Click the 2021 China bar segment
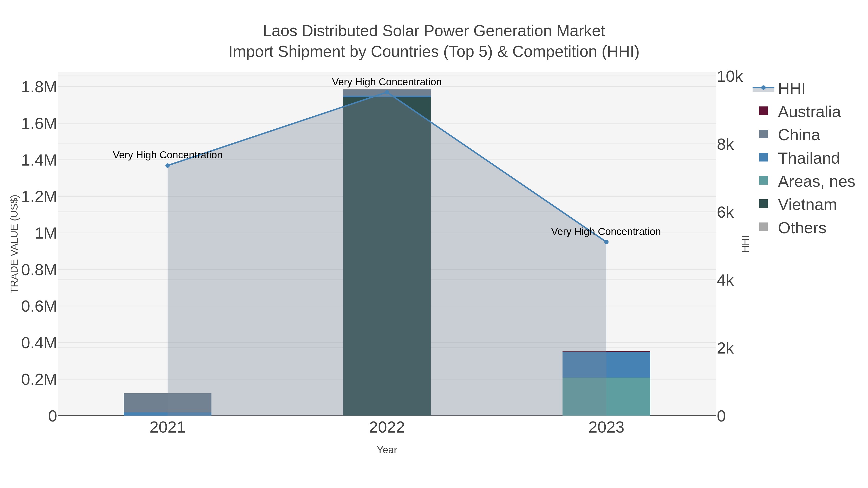 [168, 403]
